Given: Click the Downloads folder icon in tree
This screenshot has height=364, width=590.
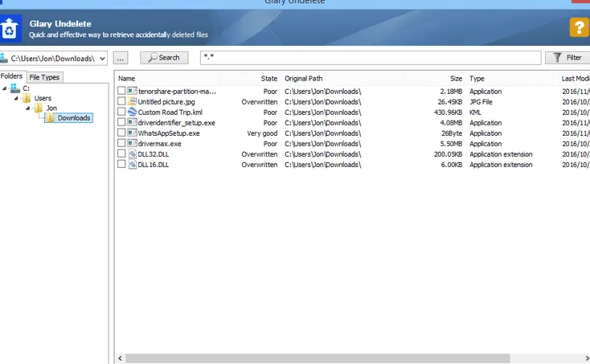Looking at the screenshot, I should click(50, 118).
